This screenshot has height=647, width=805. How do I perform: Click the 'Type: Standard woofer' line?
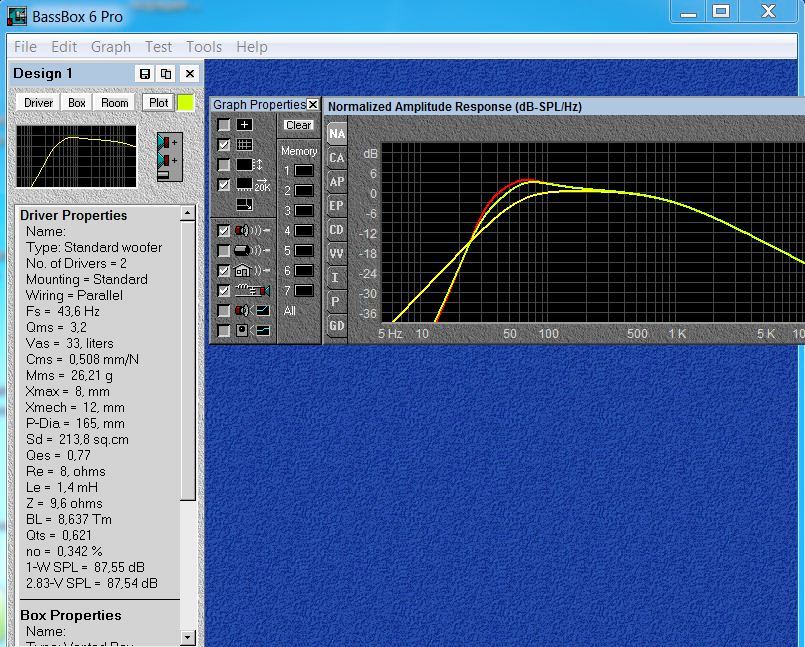pyautogui.click(x=94, y=248)
